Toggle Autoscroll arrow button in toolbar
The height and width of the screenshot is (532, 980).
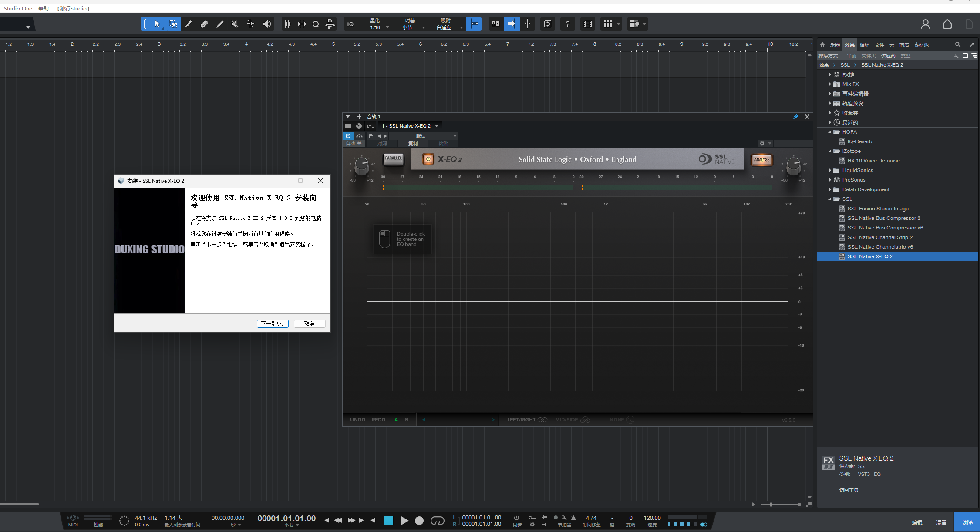click(512, 24)
